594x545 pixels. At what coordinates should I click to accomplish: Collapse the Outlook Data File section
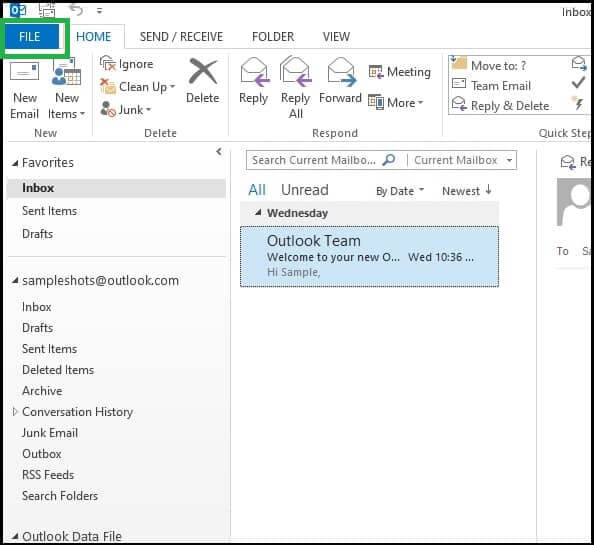[15, 536]
